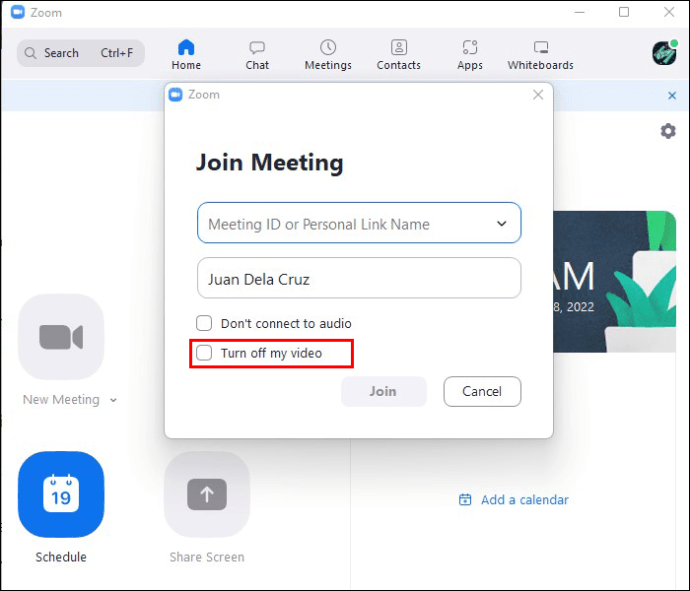The width and height of the screenshot is (690, 591).
Task: Expand the Meeting ID history dropdown
Action: pyautogui.click(x=501, y=224)
